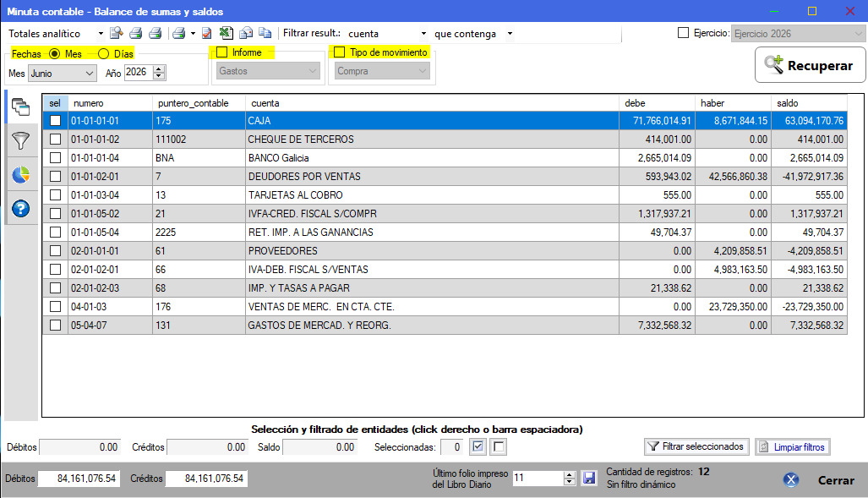The width and height of the screenshot is (868, 498).
Task: Click the bottom Créditos total 84,161,076.54 field
Action: 206,479
